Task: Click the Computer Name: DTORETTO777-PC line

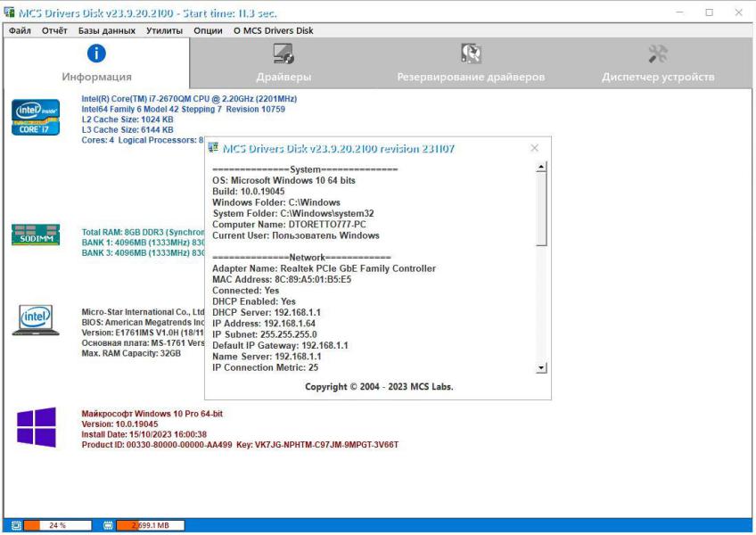Action: click(289, 225)
